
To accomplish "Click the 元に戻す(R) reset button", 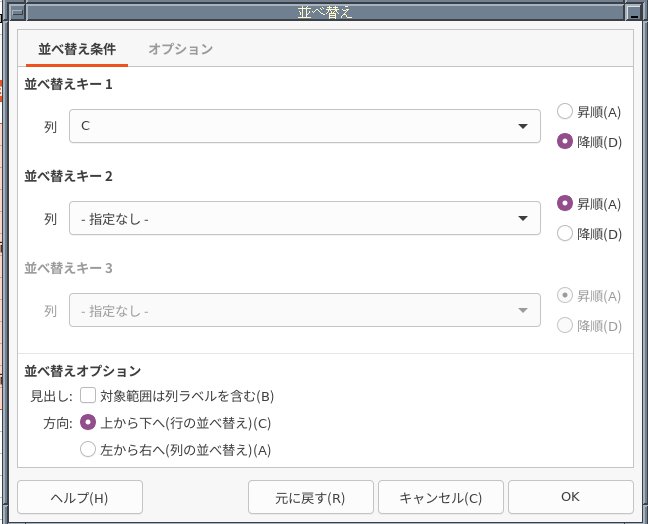I will pos(310,497).
